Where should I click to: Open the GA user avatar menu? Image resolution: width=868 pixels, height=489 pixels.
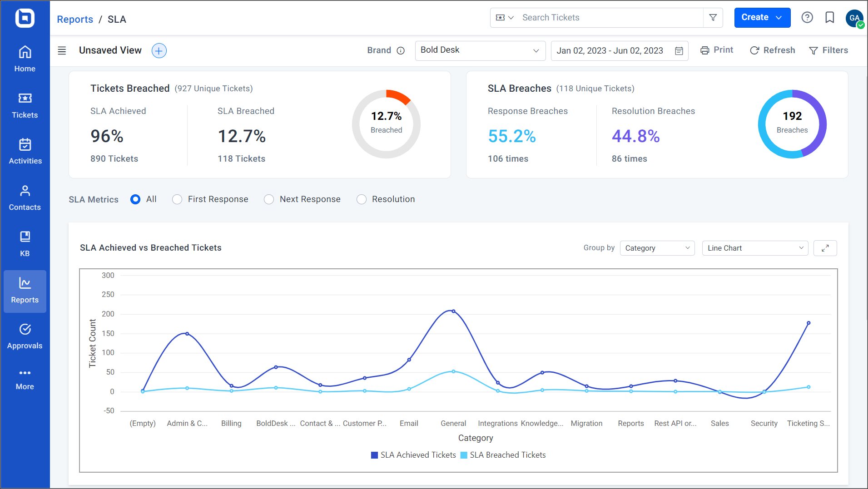point(854,18)
